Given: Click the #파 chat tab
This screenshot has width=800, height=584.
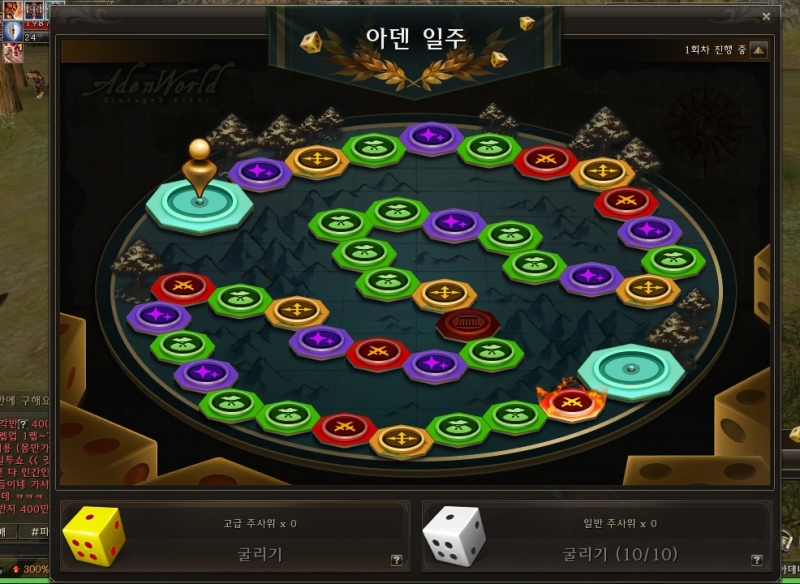Looking at the screenshot, I should tap(40, 531).
